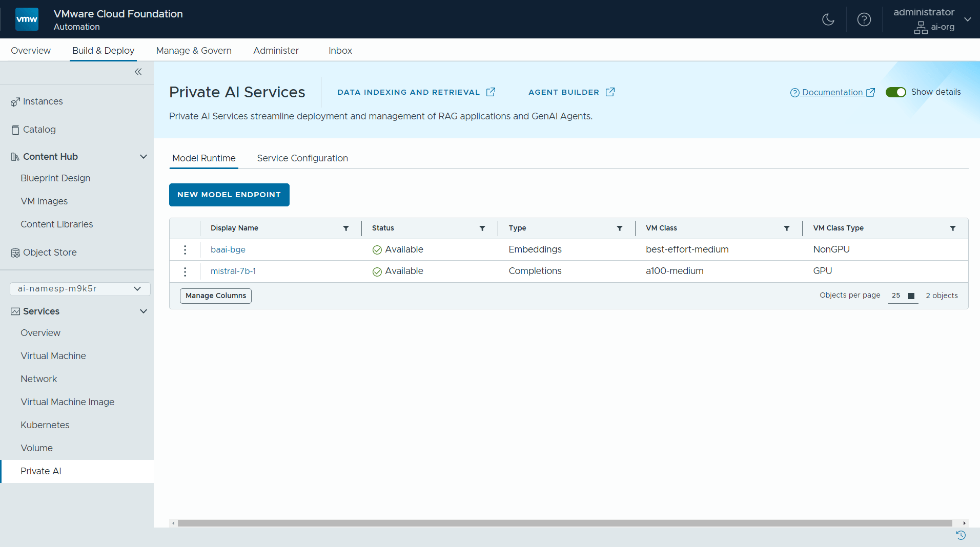This screenshot has height=547, width=980.
Task: Open the ai-namesp-m9k5r namespace dropdown
Action: tap(80, 289)
